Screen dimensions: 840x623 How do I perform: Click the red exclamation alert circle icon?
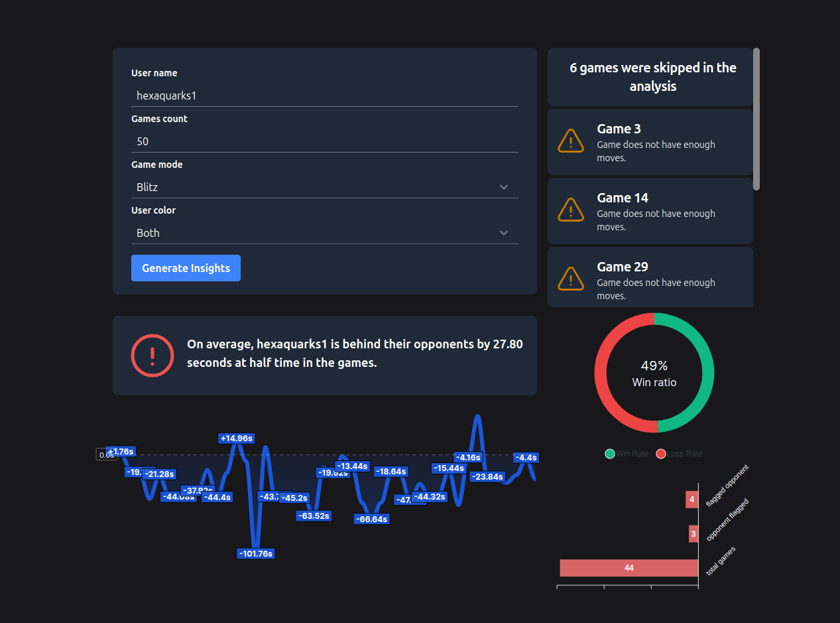coord(152,356)
